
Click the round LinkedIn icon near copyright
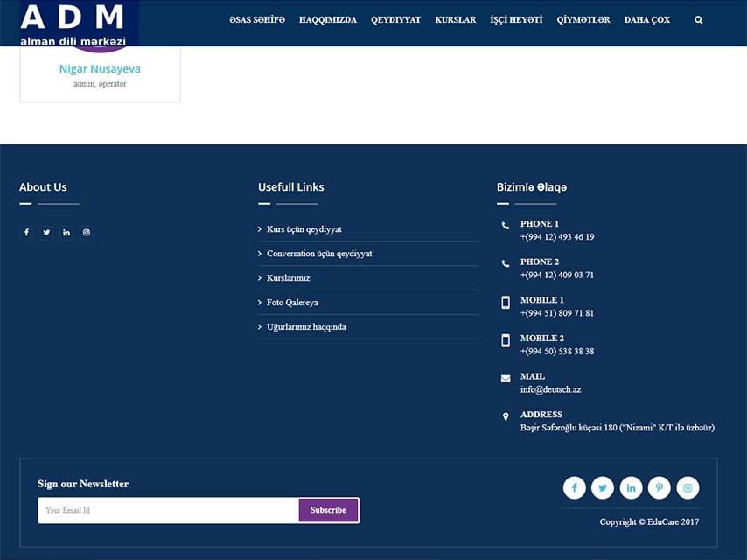coord(631,488)
